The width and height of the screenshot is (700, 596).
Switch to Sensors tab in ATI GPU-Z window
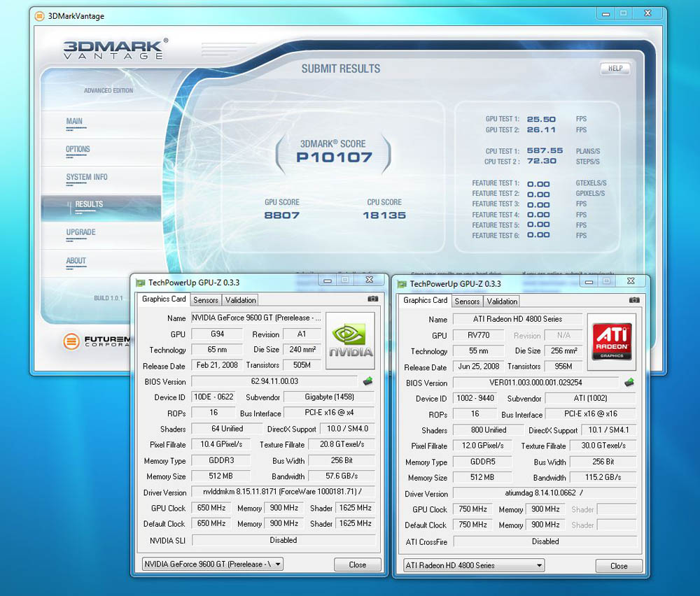[467, 301]
